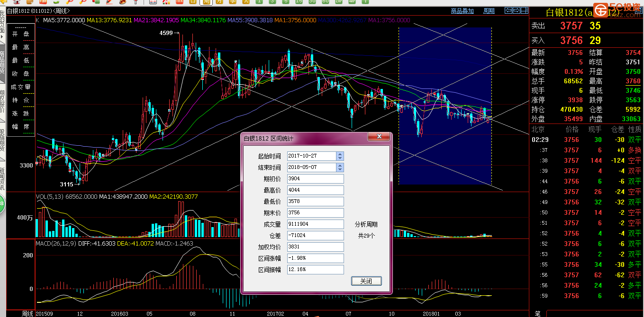Viewport: 644px width, 317px height.
Task: Click the 仓差 field showing -71024
Action: [315, 235]
